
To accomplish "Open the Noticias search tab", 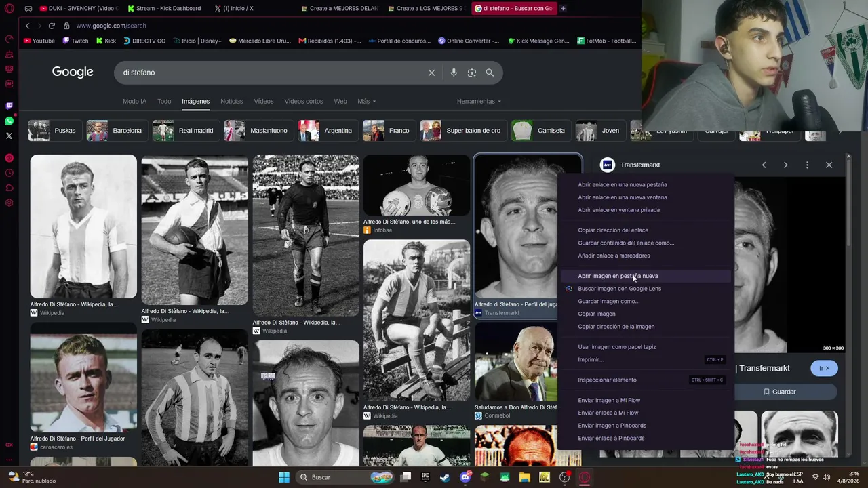I will (231, 101).
